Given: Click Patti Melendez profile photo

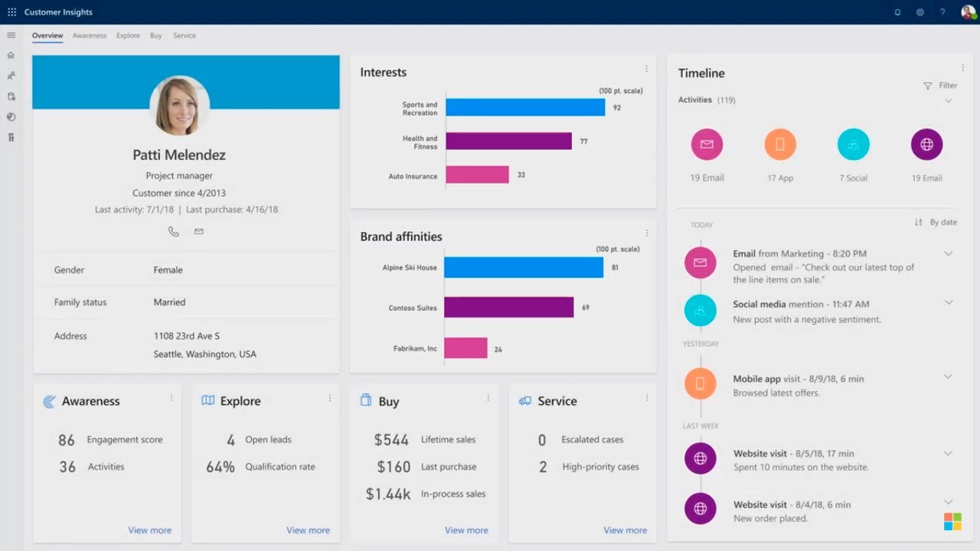Looking at the screenshot, I should (x=180, y=106).
